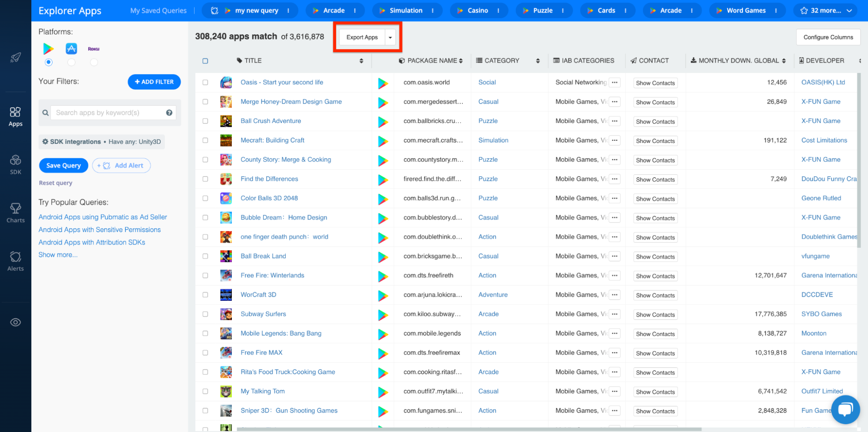Image resolution: width=868 pixels, height=432 pixels.
Task: Click the Configure Columns button
Action: tap(828, 37)
